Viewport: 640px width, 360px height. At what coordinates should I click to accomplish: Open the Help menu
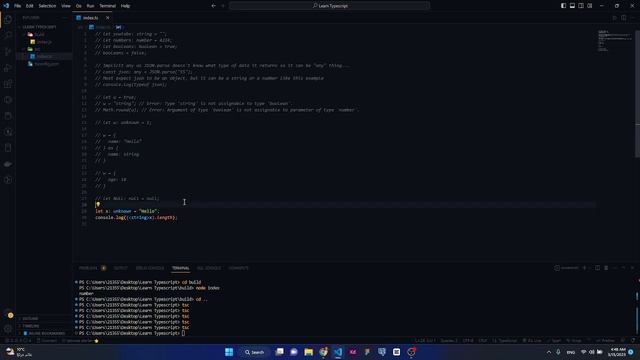coord(125,6)
